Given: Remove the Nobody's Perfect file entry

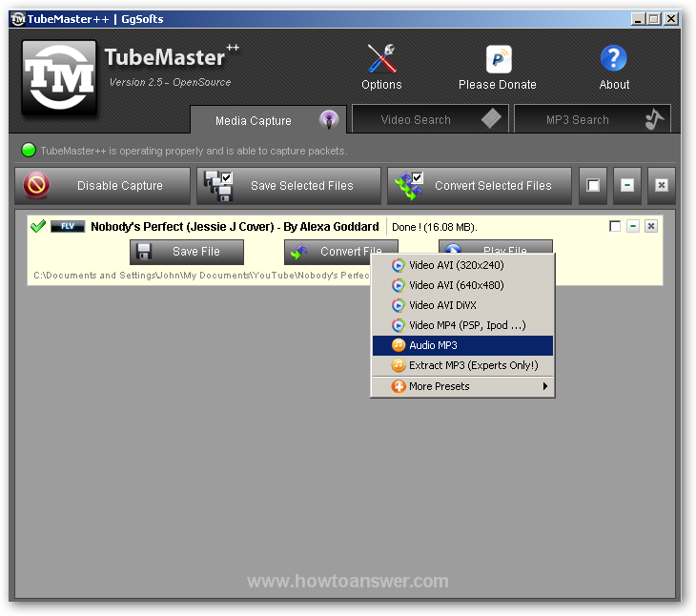Looking at the screenshot, I should [651, 226].
